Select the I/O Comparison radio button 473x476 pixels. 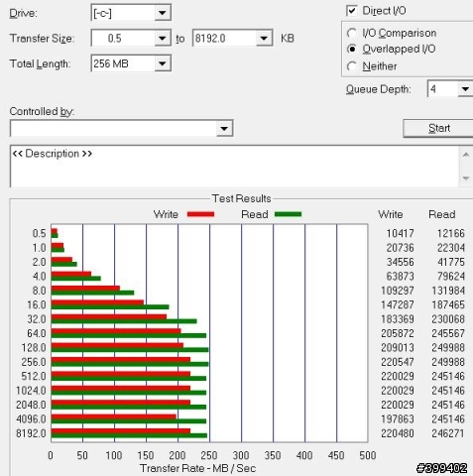pos(352,33)
